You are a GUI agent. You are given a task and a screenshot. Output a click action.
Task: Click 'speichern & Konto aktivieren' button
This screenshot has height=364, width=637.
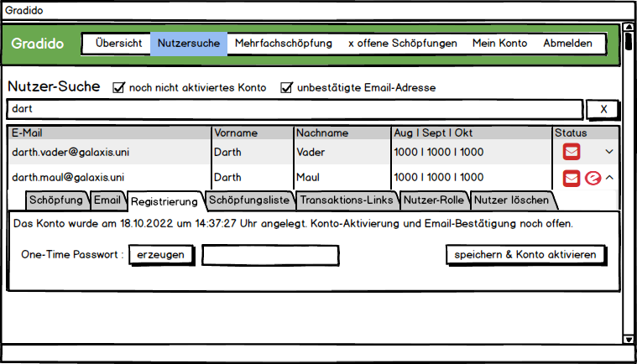click(525, 255)
